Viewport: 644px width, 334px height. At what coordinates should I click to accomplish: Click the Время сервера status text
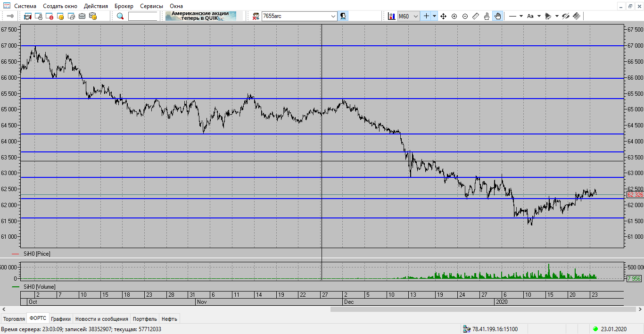pyautogui.click(x=81, y=329)
